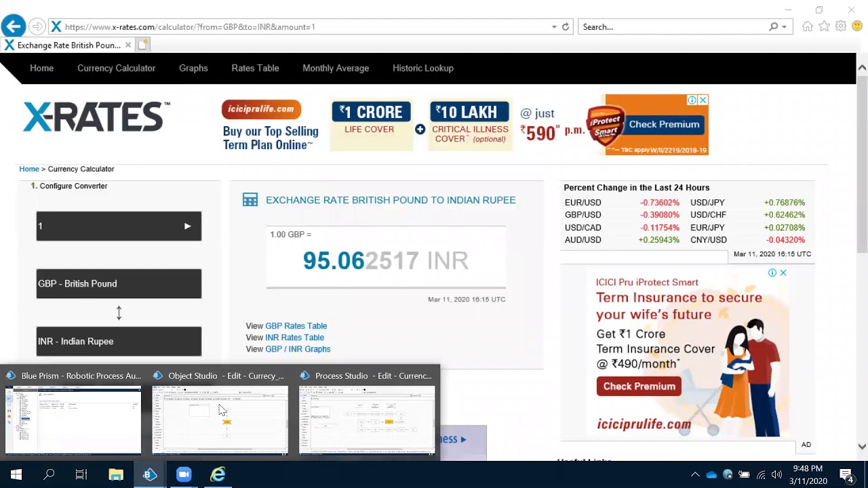Click the taskbar search icon

[49, 474]
